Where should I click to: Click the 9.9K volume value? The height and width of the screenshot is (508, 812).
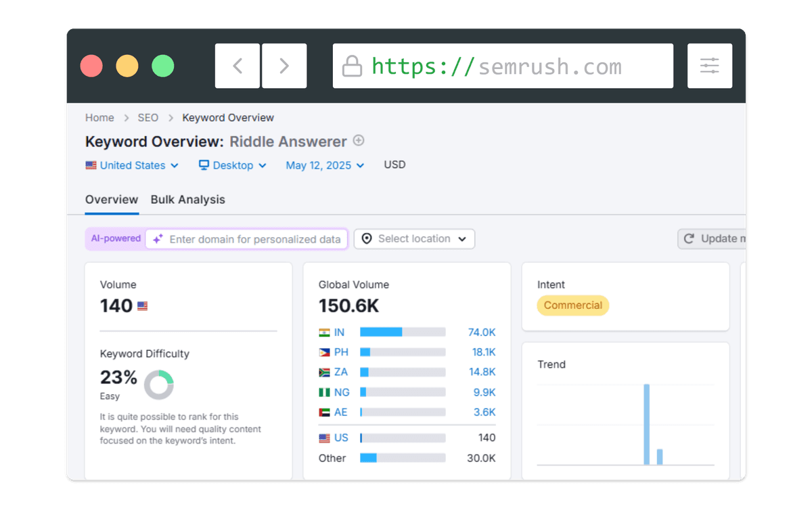click(x=484, y=392)
